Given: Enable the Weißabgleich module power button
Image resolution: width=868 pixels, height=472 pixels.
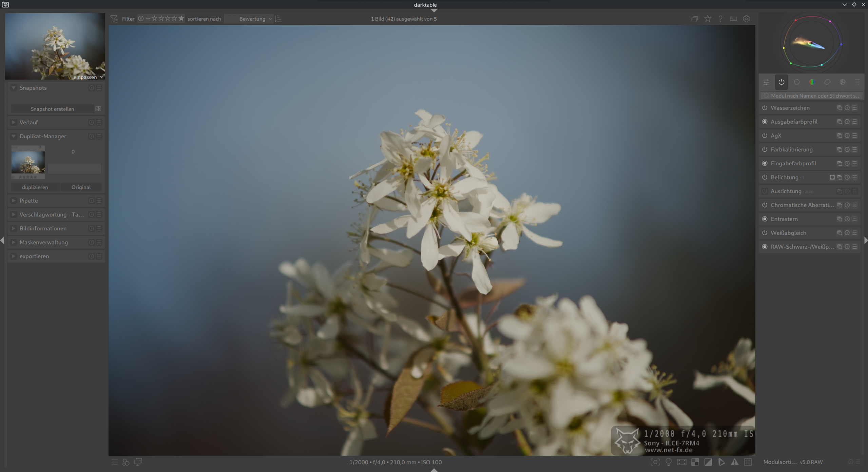Looking at the screenshot, I should pyautogui.click(x=765, y=233).
